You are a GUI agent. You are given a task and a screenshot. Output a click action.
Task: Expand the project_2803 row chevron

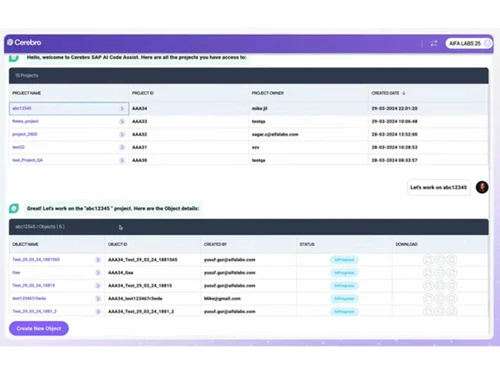122,134
